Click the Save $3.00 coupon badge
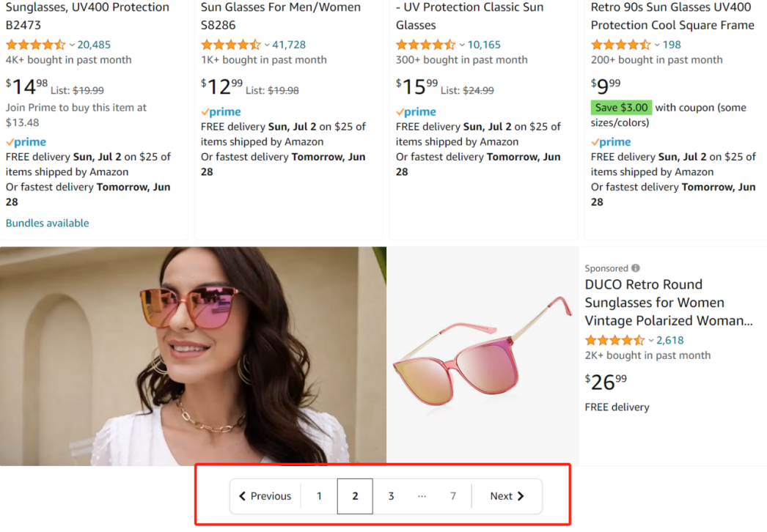The width and height of the screenshot is (767, 532). pyautogui.click(x=621, y=108)
